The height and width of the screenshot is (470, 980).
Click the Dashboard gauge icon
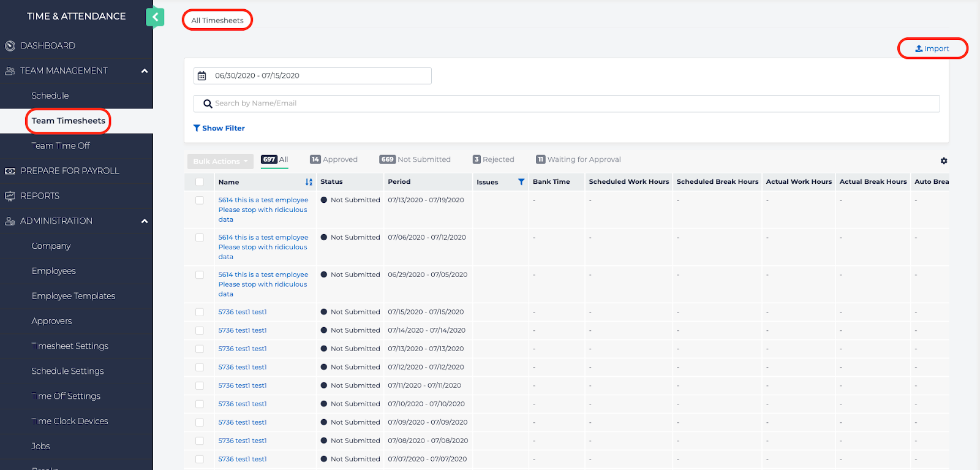pyautogui.click(x=10, y=46)
